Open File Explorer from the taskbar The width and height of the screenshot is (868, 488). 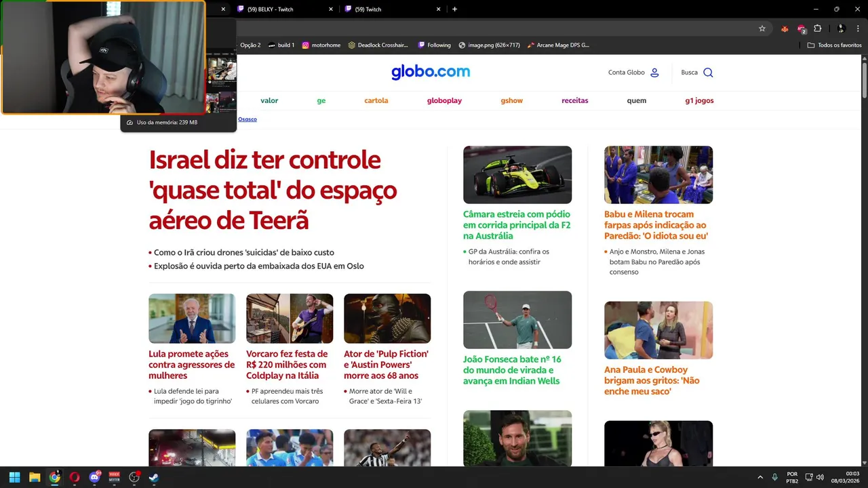tap(35, 477)
